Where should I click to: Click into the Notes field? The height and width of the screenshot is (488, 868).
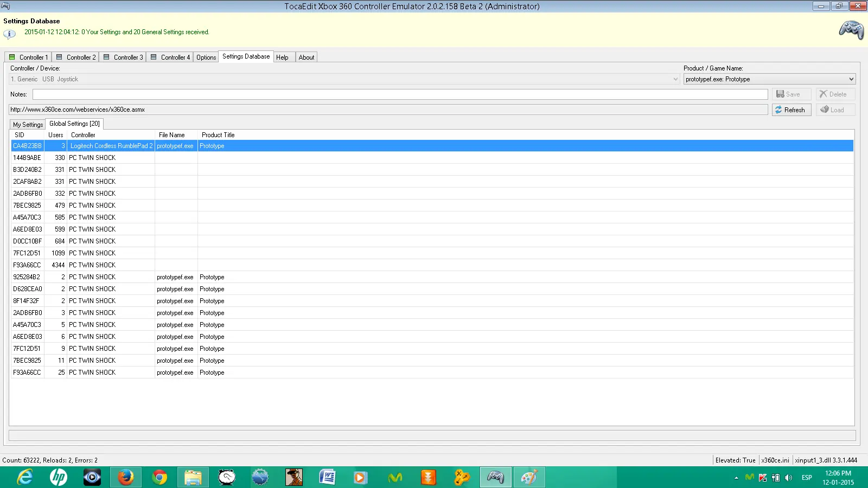click(x=400, y=94)
